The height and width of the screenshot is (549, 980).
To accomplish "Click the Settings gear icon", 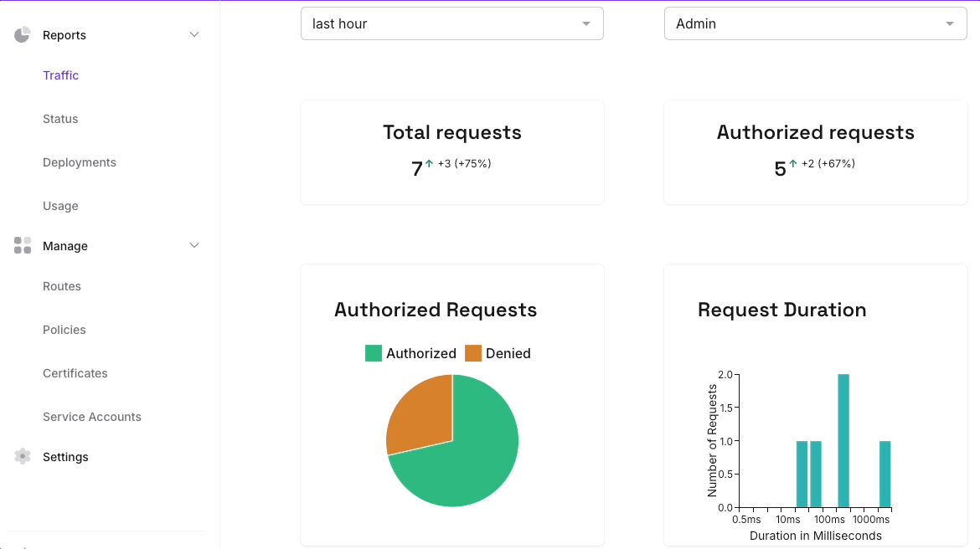I will point(22,456).
